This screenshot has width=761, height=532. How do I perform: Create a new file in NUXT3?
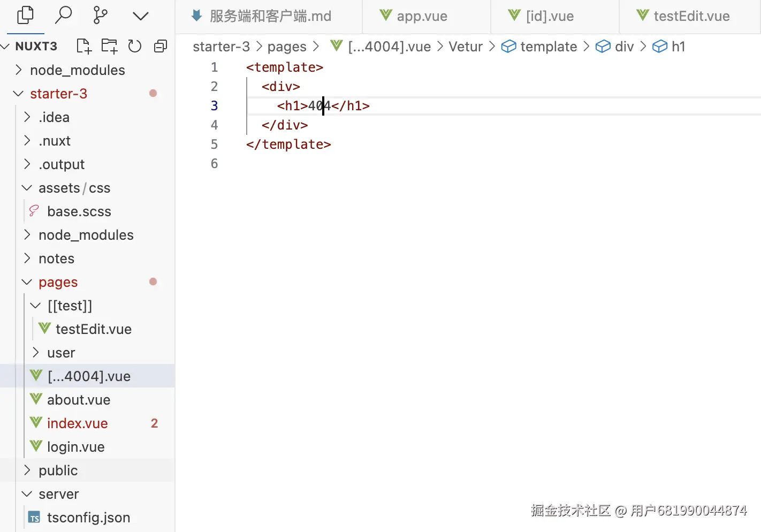click(x=84, y=47)
